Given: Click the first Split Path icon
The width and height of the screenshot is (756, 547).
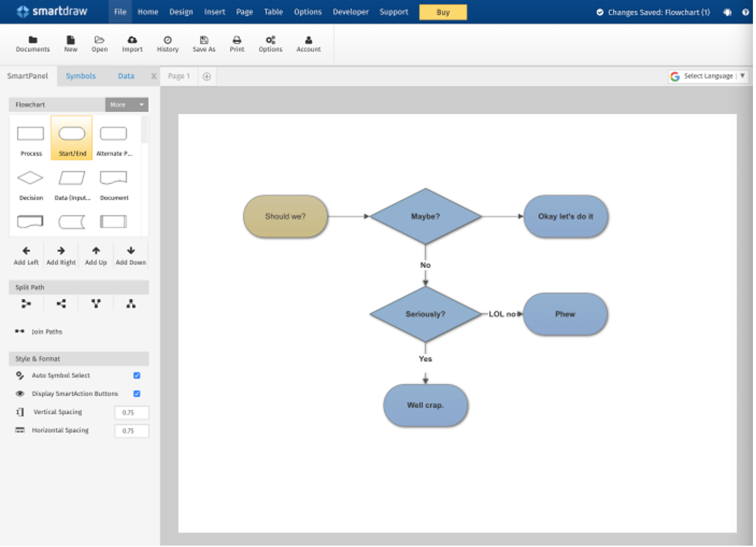Looking at the screenshot, I should [x=26, y=304].
